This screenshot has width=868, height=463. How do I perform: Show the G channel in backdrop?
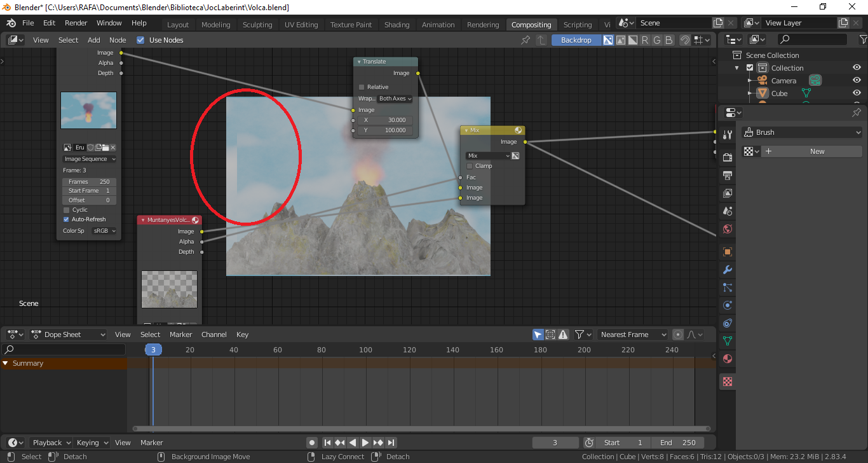tap(656, 40)
